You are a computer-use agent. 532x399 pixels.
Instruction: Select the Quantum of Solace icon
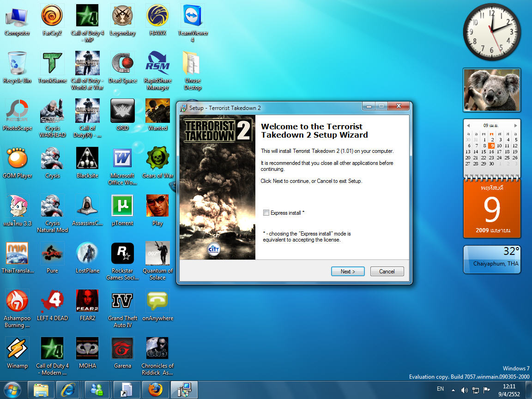point(157,260)
